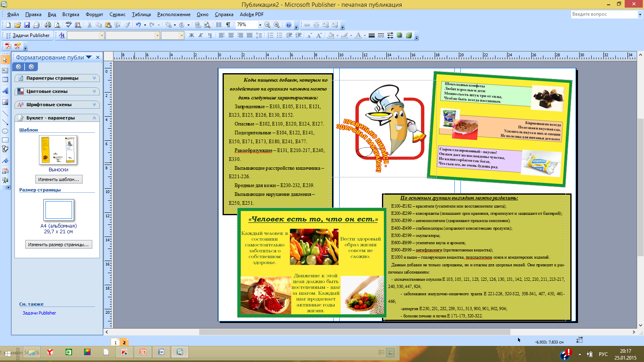The width and height of the screenshot is (644, 362).
Task: Click the Cut scissors icon
Action: (x=89, y=25)
